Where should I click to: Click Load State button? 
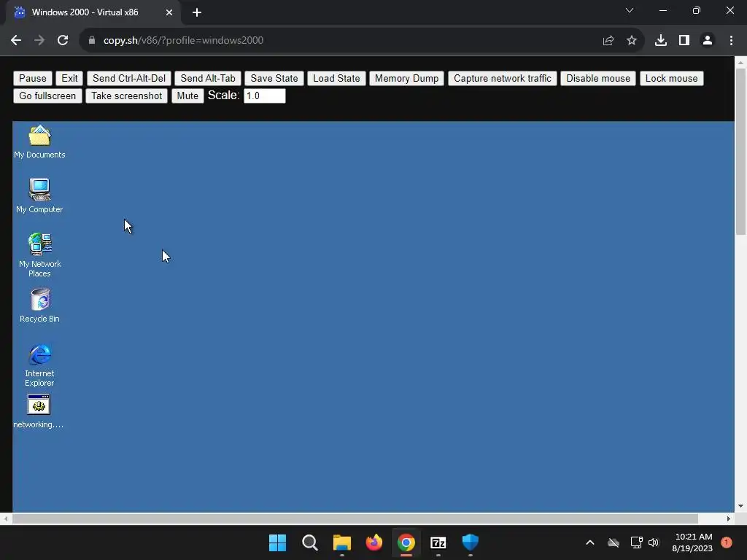(x=337, y=78)
